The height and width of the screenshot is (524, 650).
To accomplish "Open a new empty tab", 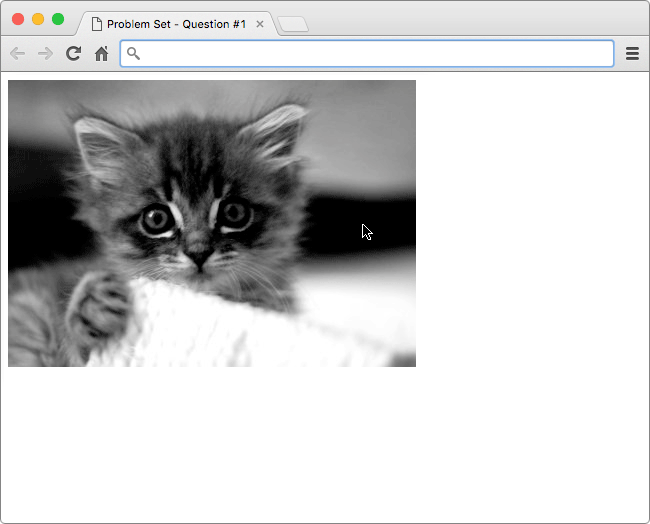I will [x=293, y=24].
